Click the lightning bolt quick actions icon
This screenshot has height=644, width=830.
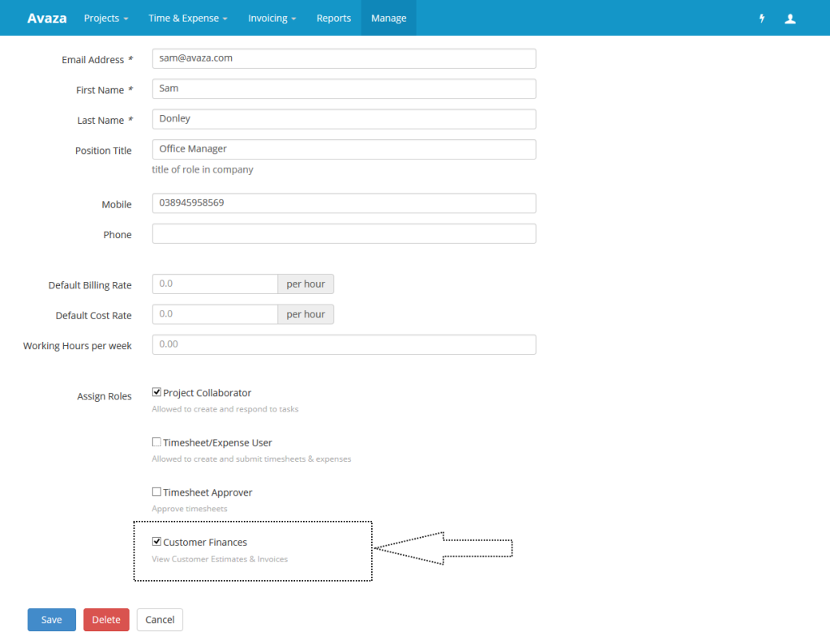(761, 18)
